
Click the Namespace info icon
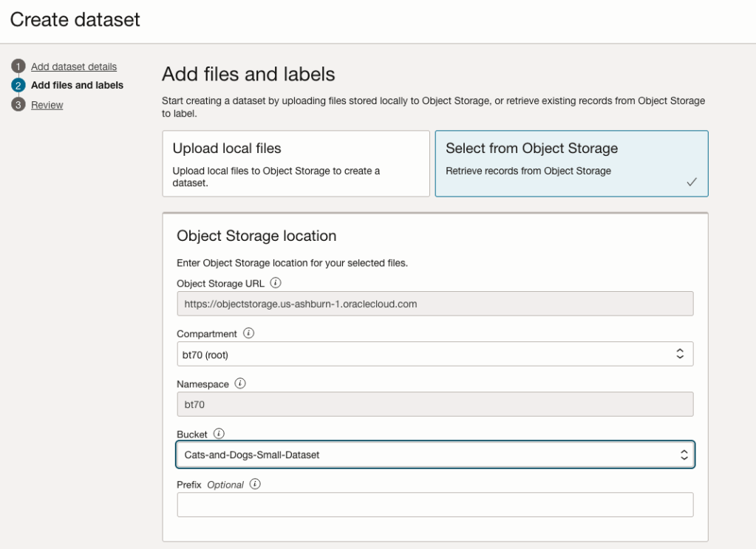tap(240, 383)
